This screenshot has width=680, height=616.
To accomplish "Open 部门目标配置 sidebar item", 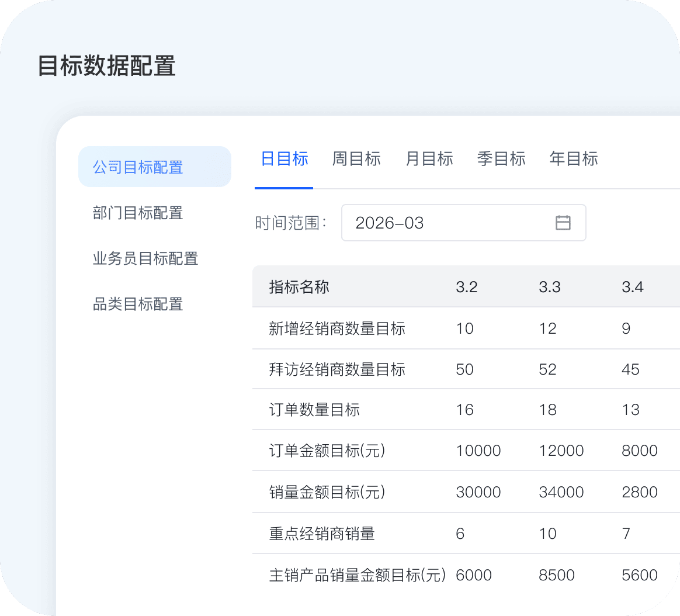I will (x=138, y=213).
